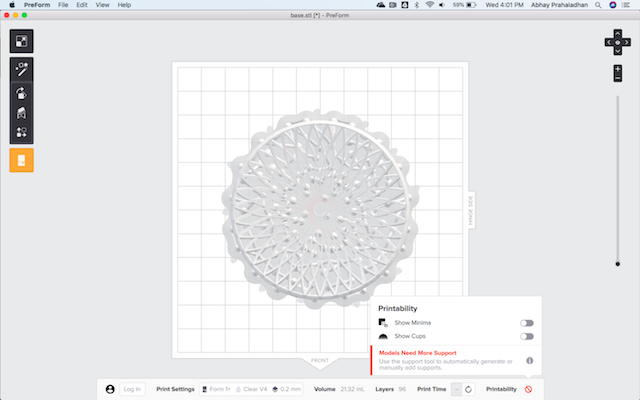The width and height of the screenshot is (640, 400).
Task: Select the One-Click Print wand tool
Action: (x=21, y=69)
